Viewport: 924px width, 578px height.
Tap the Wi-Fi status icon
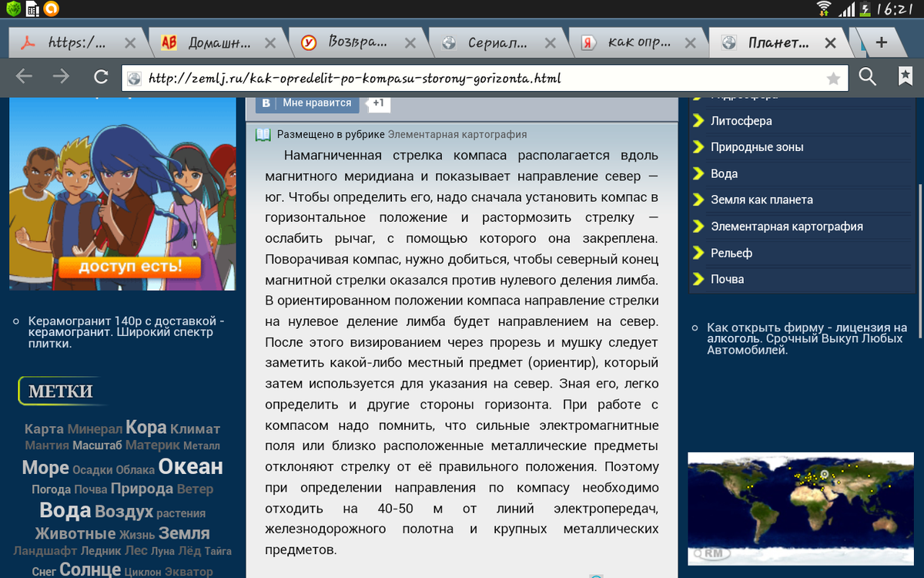pyautogui.click(x=824, y=9)
